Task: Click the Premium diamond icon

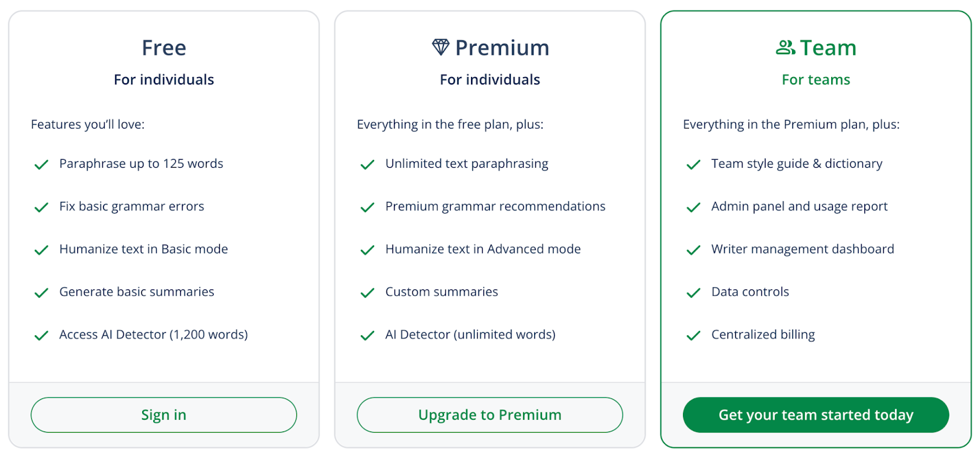Action: (x=440, y=47)
